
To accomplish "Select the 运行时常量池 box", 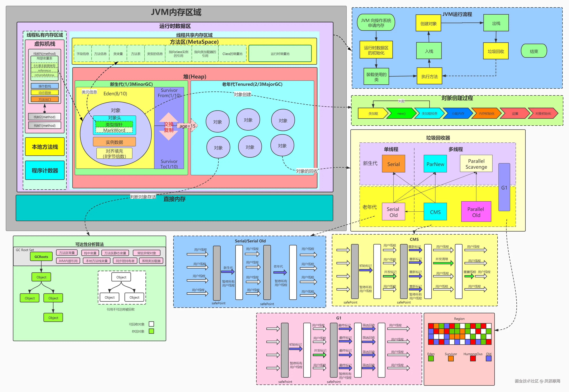I will [280, 54].
